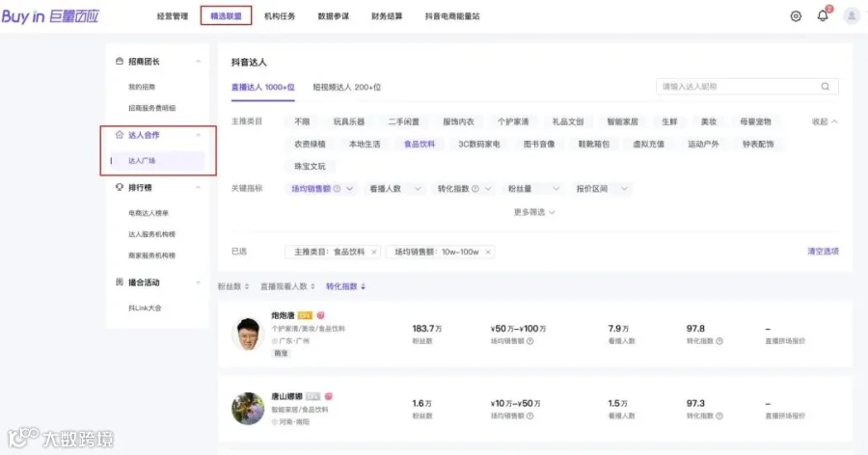Viewport: 868px width, 455px height.
Task: Select the 运动户外 category chip
Action: (703, 144)
